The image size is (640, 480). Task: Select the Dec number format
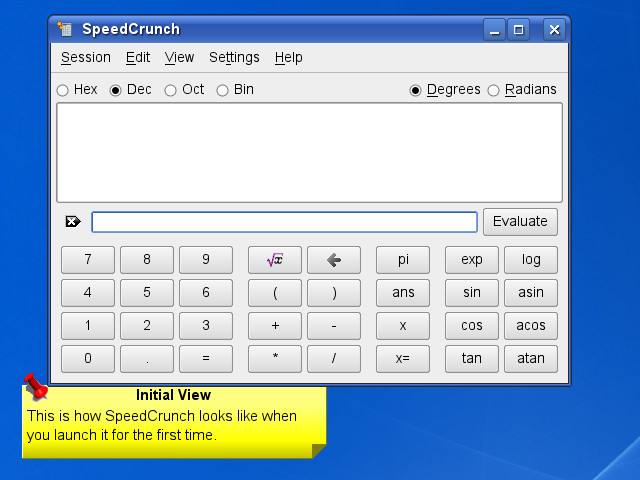[x=131, y=89]
